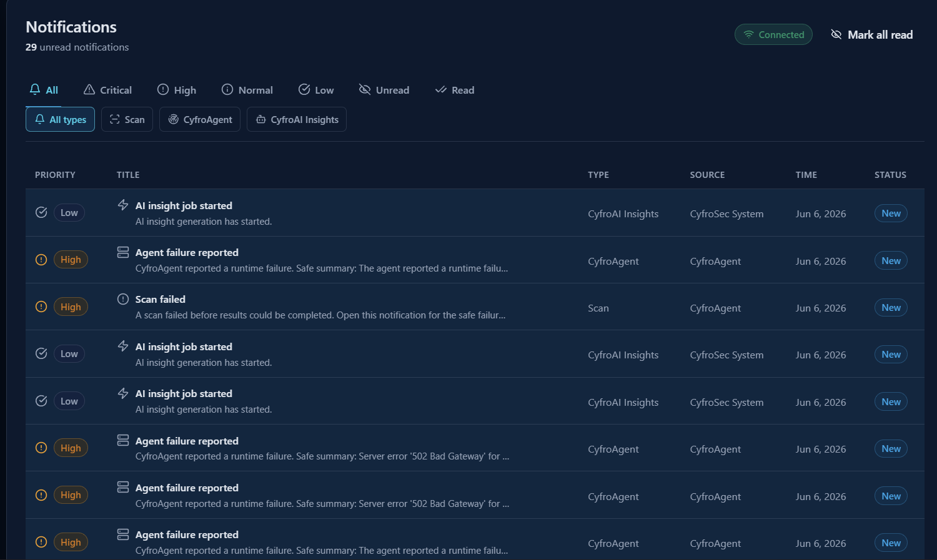The width and height of the screenshot is (937, 560).
Task: Click the alert circle icon beside 'Scan failed'
Action: pyautogui.click(x=123, y=299)
